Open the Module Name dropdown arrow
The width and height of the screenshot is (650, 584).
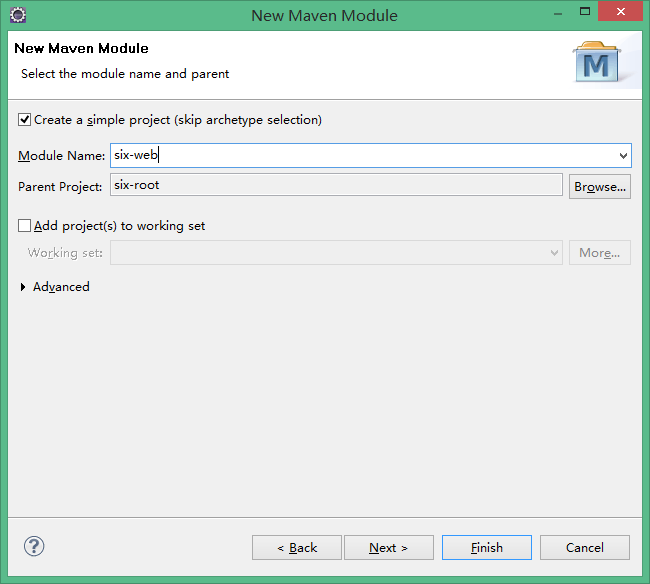pos(623,156)
